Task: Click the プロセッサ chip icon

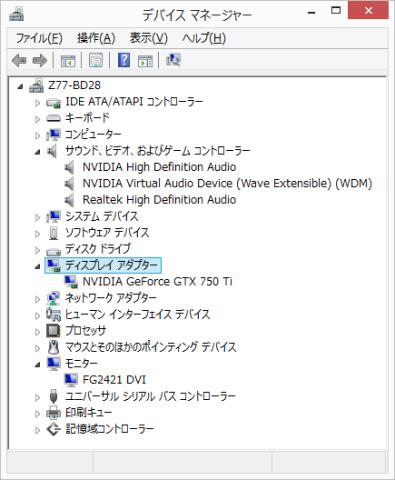Action: [53, 331]
